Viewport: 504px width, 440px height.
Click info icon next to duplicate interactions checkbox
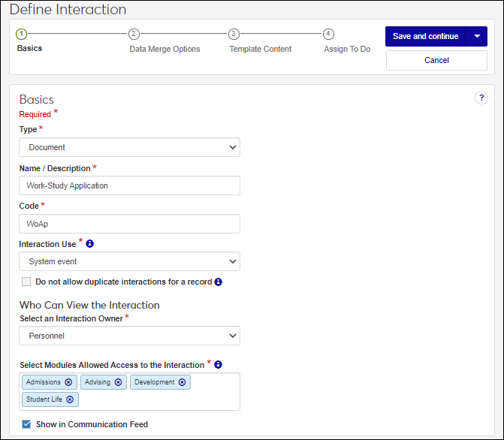pyautogui.click(x=219, y=282)
